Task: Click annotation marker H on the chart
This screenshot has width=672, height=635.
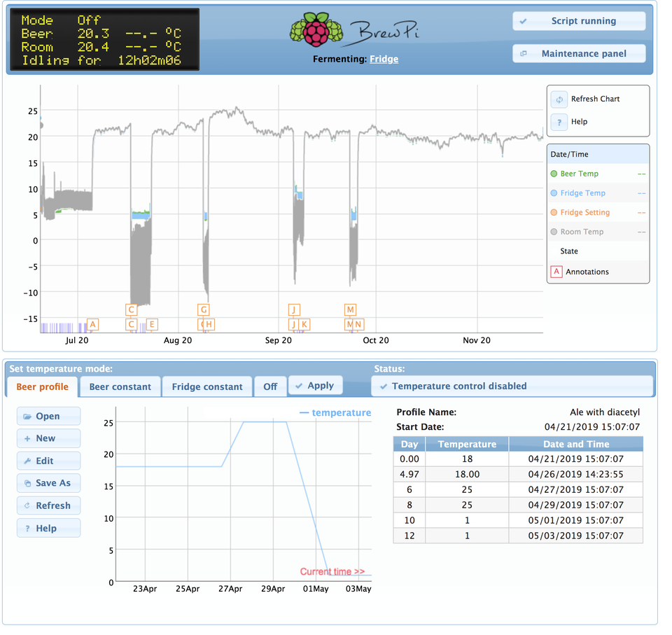Action: (209, 325)
